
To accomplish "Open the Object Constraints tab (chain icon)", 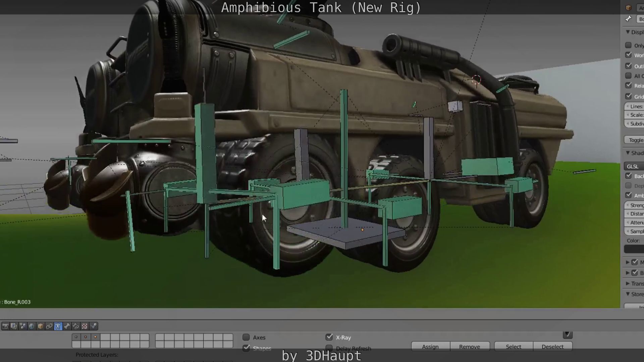I will point(49,326).
